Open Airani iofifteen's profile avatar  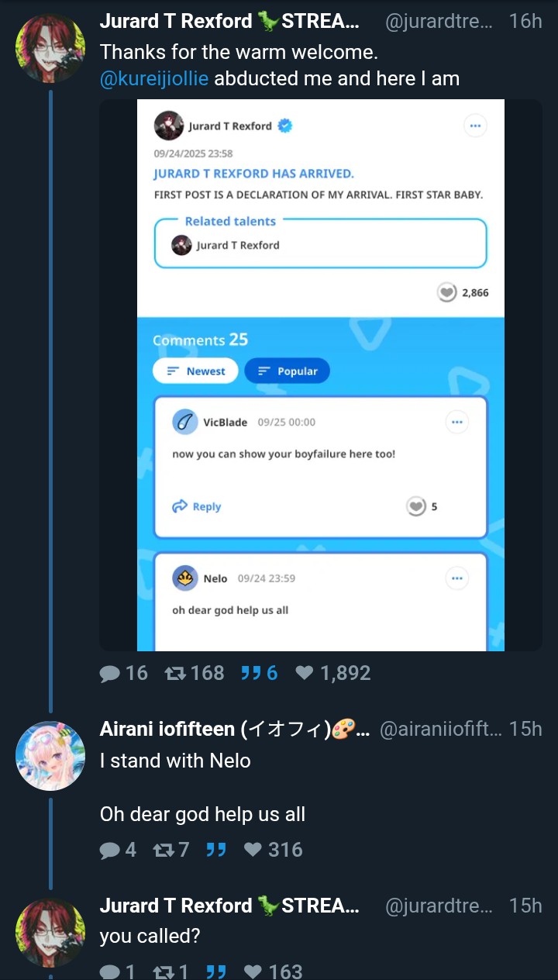coord(50,755)
